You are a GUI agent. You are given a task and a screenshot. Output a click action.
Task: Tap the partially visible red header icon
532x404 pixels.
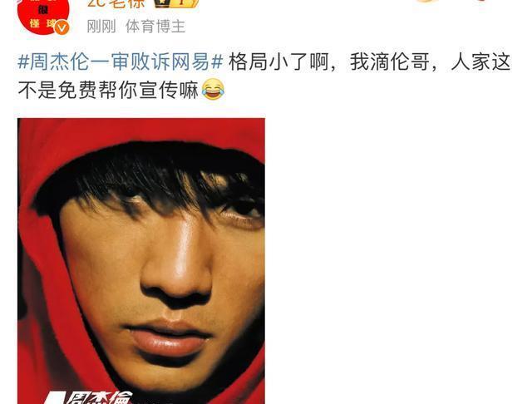click(x=484, y=1)
